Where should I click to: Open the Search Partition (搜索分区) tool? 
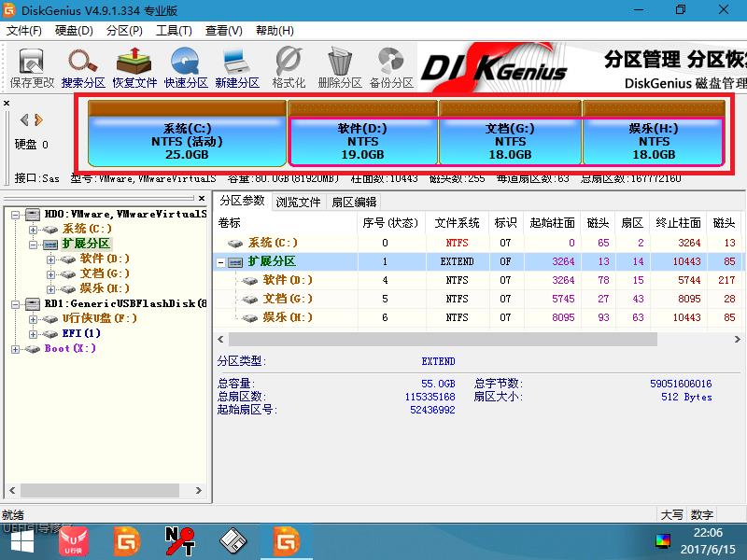tap(82, 65)
